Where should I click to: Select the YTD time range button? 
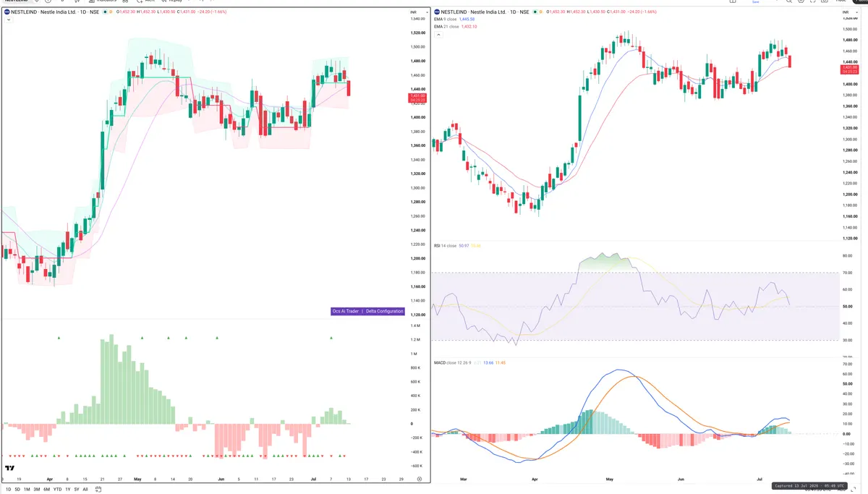(x=57, y=489)
